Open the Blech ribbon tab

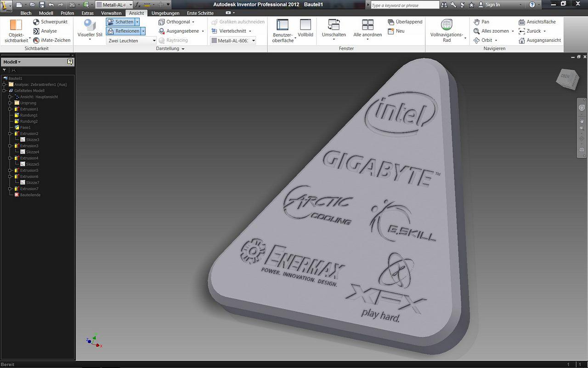[26, 13]
